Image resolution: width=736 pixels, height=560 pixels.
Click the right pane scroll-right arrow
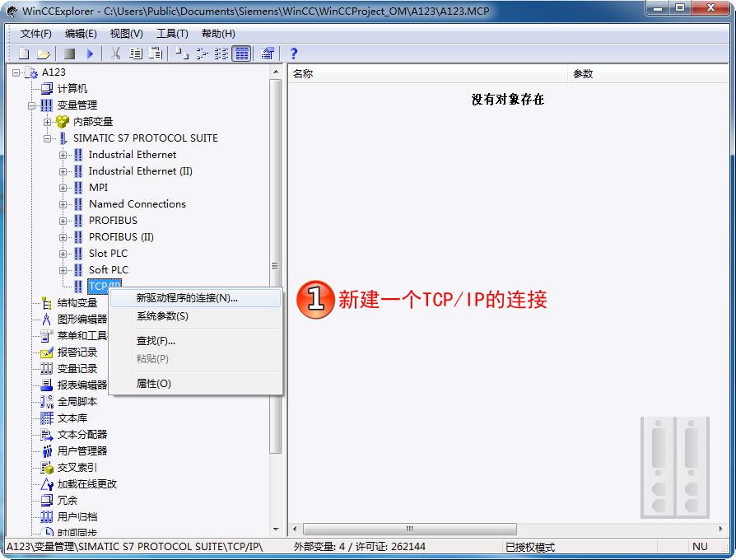click(x=721, y=529)
